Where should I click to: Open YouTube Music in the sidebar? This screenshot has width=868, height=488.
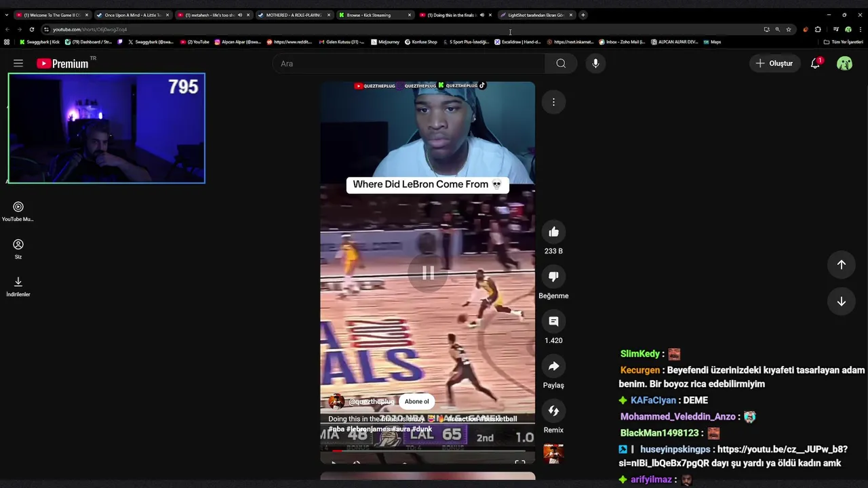[18, 211]
